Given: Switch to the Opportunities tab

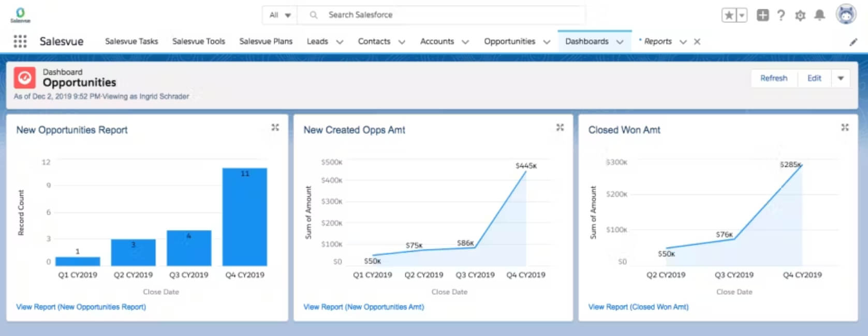Looking at the screenshot, I should (510, 41).
